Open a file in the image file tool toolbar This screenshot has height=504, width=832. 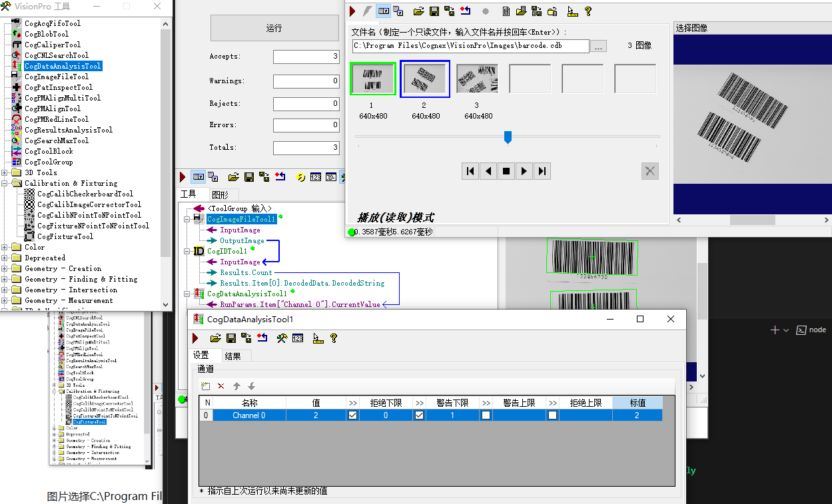(x=419, y=11)
